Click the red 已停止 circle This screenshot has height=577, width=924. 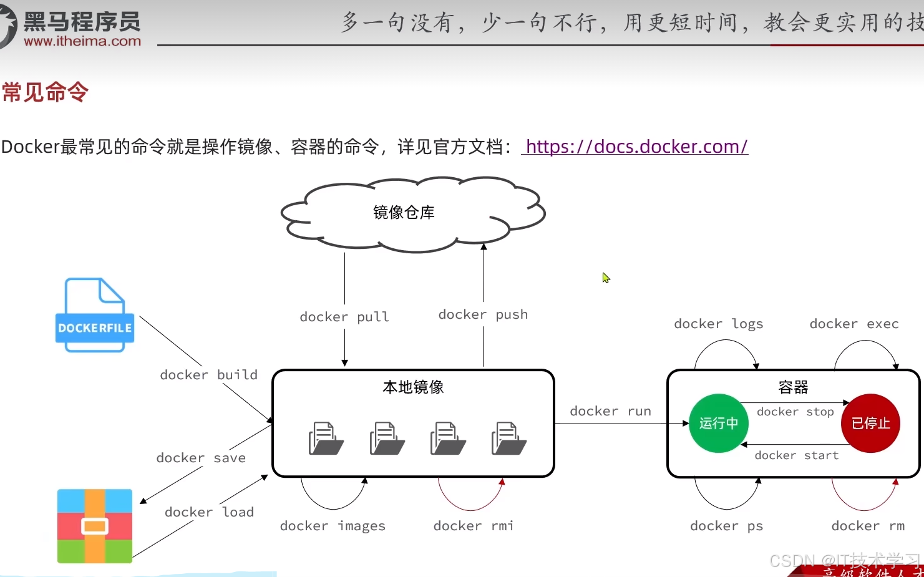point(870,423)
